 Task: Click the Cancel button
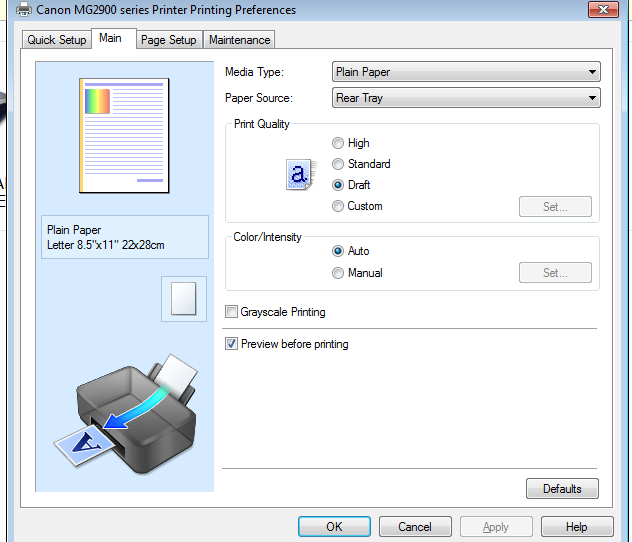pos(415,527)
